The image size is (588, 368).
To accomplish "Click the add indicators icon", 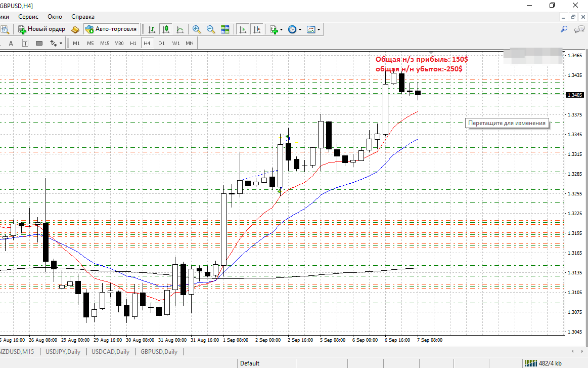I will tap(274, 29).
